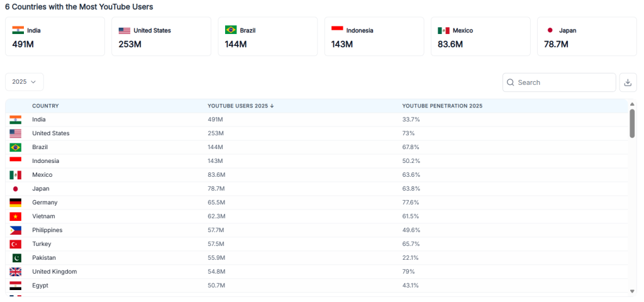
Task: Click United States flag in top card
Action: pyautogui.click(x=125, y=30)
